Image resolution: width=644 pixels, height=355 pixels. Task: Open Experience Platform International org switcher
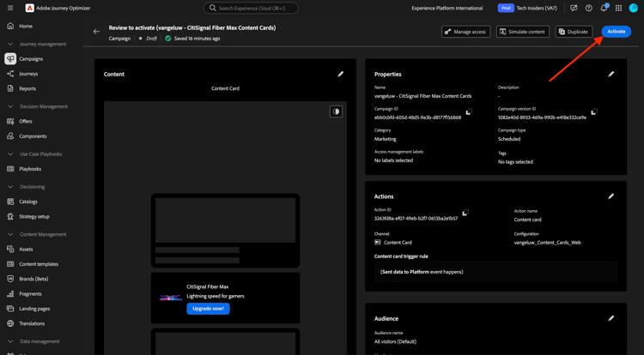click(x=447, y=8)
